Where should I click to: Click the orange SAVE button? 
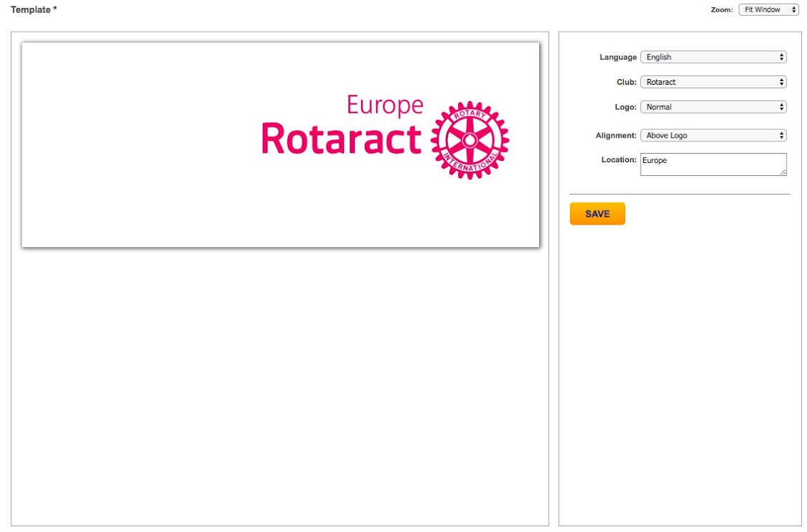(597, 213)
